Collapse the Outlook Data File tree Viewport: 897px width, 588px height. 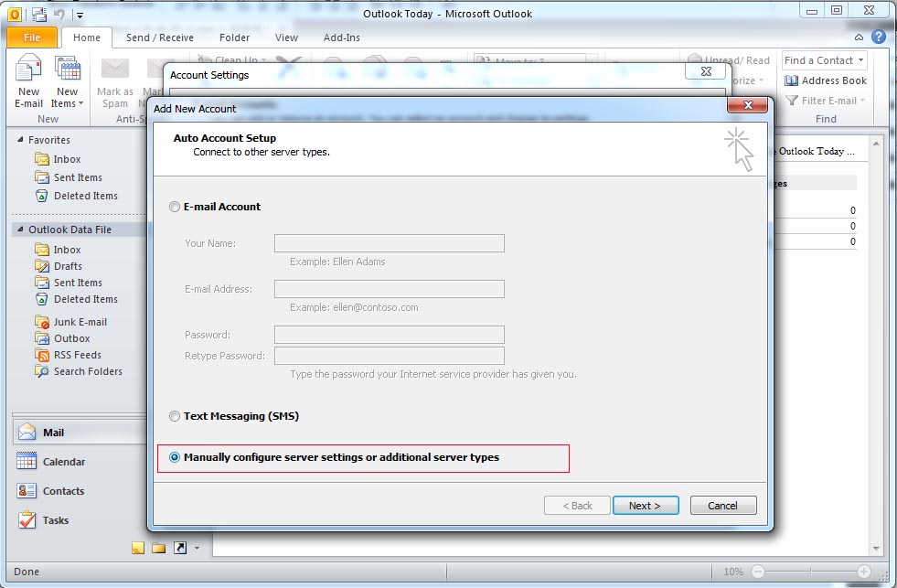[20, 230]
